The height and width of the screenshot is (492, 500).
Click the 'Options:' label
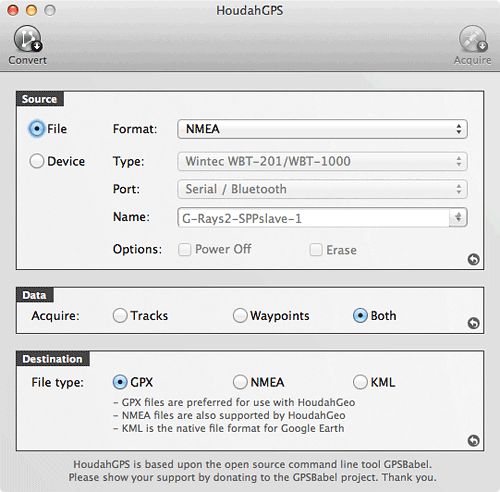(137, 249)
